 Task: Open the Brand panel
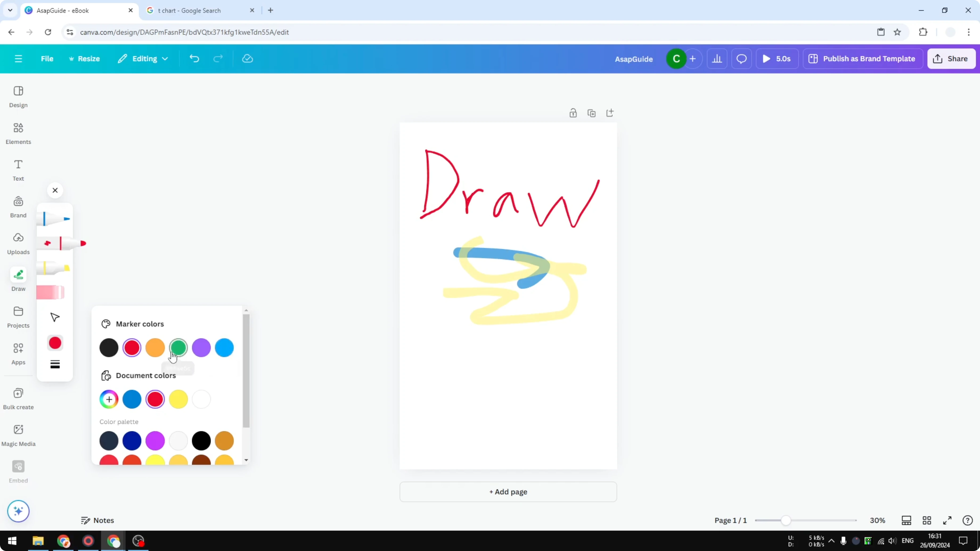(x=18, y=207)
